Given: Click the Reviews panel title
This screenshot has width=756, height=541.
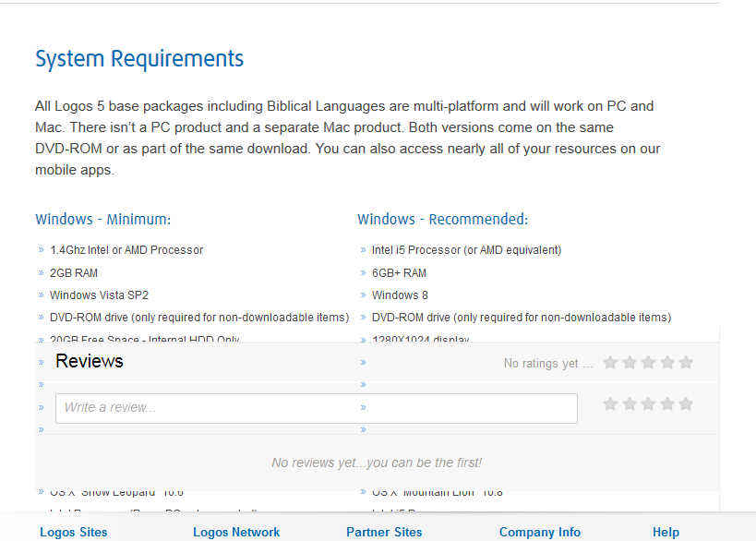Looking at the screenshot, I should [90, 361].
